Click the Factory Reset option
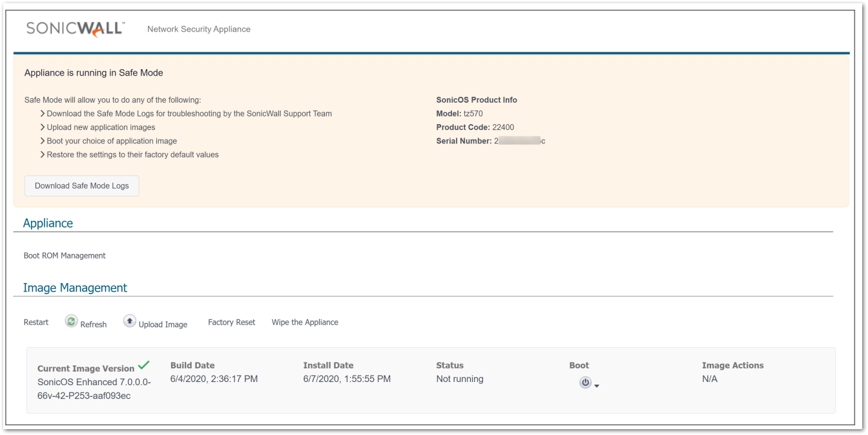The image size is (868, 435). 232,322
